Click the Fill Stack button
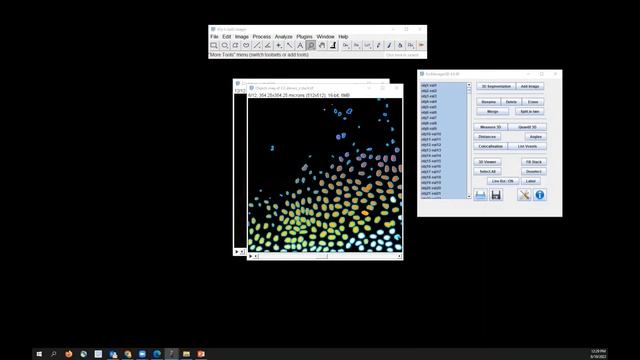640x360 pixels. [x=533, y=162]
